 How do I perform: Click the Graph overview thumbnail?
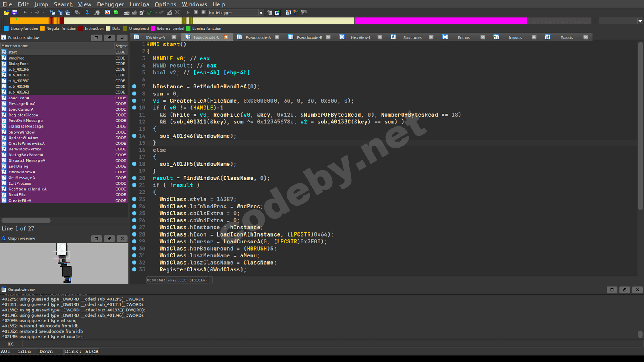[x=64, y=263]
